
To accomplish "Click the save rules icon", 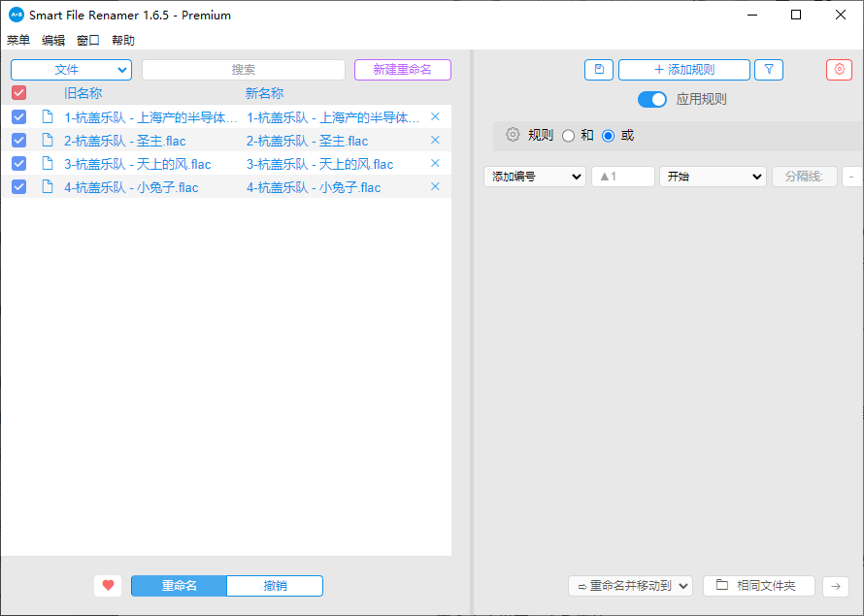I will [599, 69].
